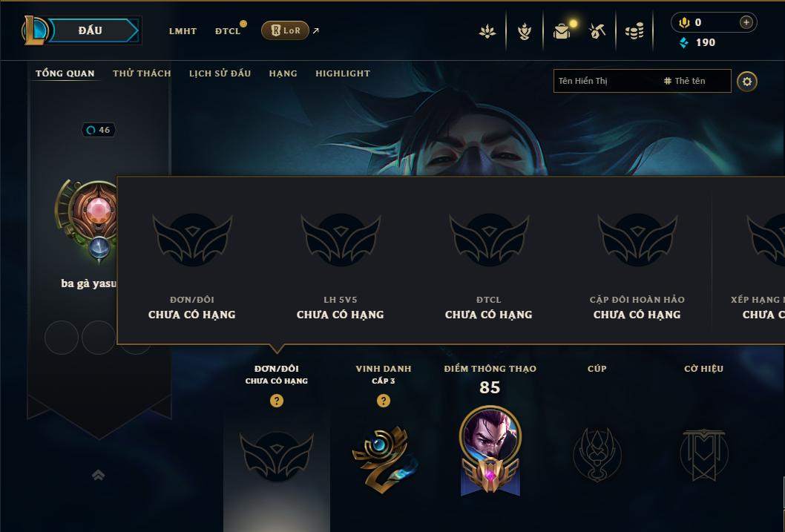Screen dimensions: 785x532
Task: Open the Store coins icon
Action: (634, 31)
